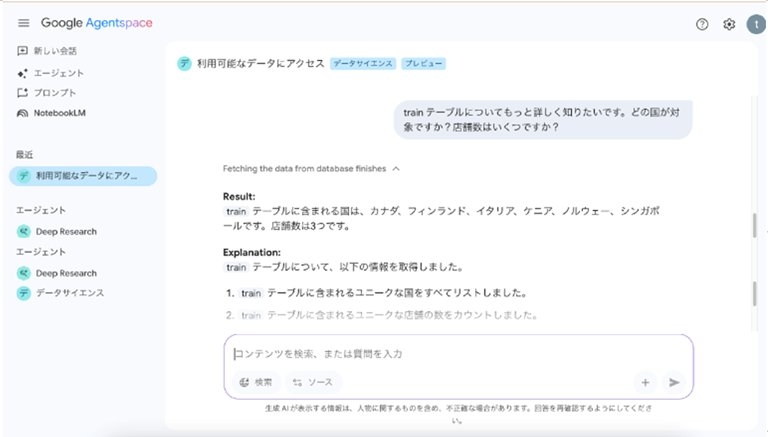Open the user account avatar
The image size is (768, 437).
756,24
